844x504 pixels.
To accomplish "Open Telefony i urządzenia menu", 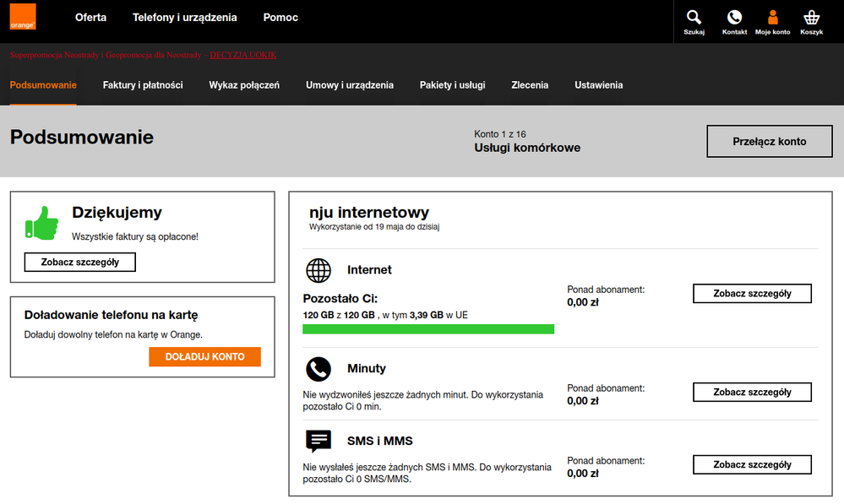I will point(184,17).
